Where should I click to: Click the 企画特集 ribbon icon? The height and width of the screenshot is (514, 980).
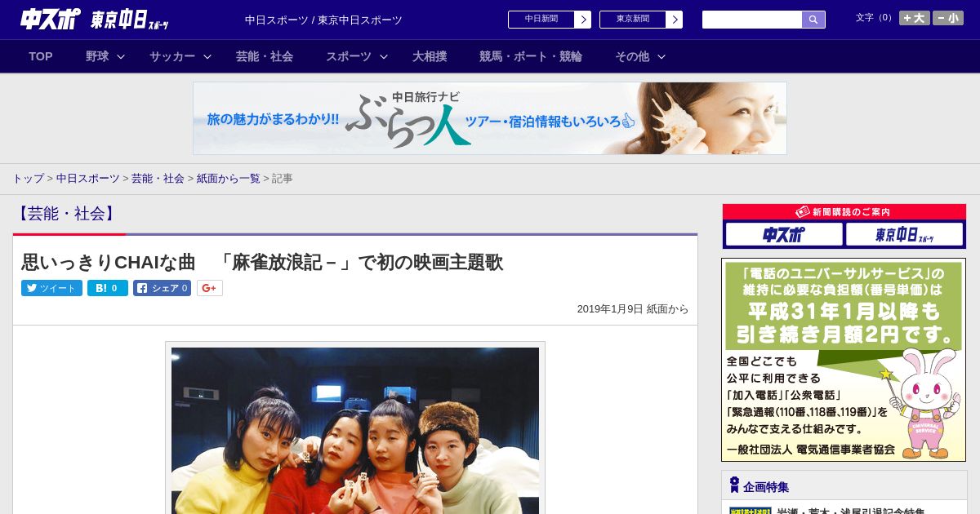(734, 485)
